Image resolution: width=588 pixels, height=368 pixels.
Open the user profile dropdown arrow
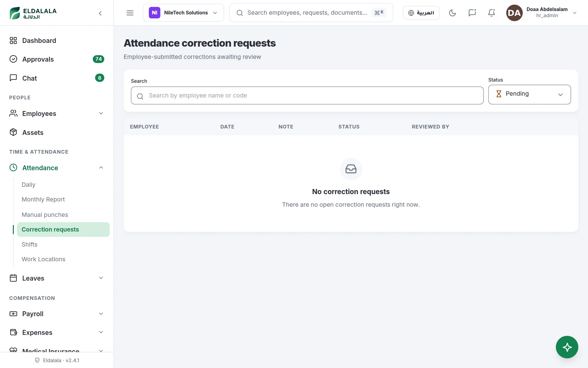[x=575, y=13]
